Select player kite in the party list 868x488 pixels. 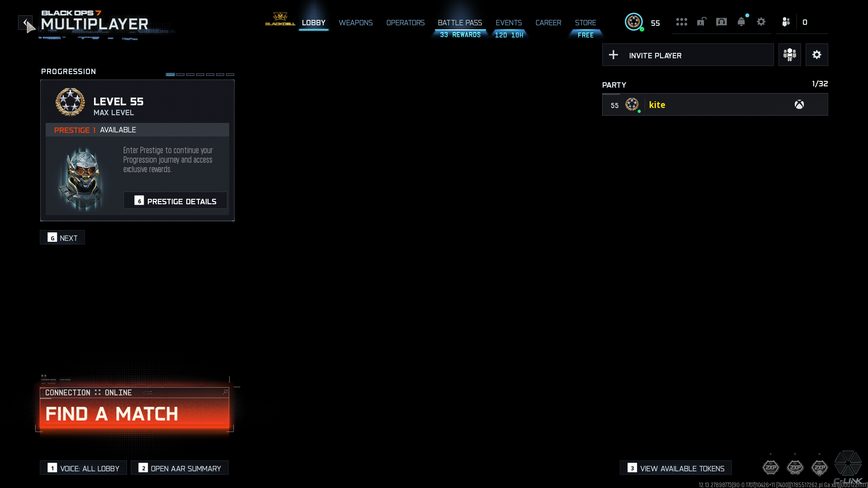pos(715,105)
